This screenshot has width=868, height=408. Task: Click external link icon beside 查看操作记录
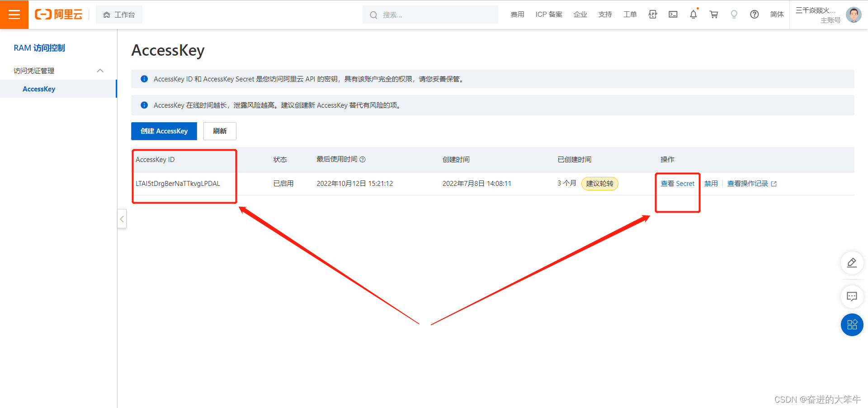[774, 184]
